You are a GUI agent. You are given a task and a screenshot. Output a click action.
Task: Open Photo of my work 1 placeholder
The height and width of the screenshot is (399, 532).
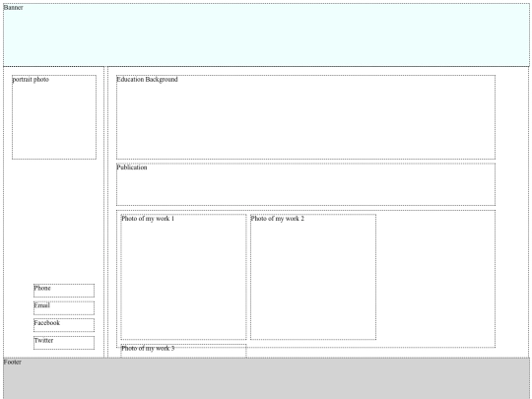pos(183,277)
